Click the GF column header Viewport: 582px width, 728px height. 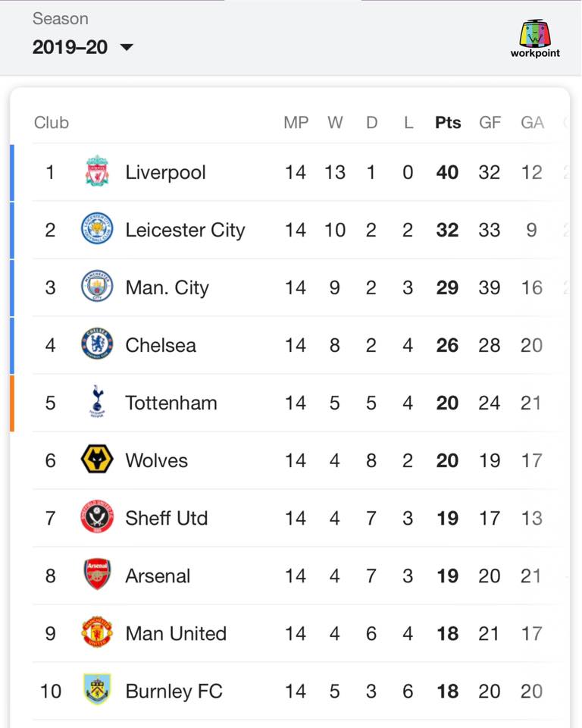(x=490, y=123)
